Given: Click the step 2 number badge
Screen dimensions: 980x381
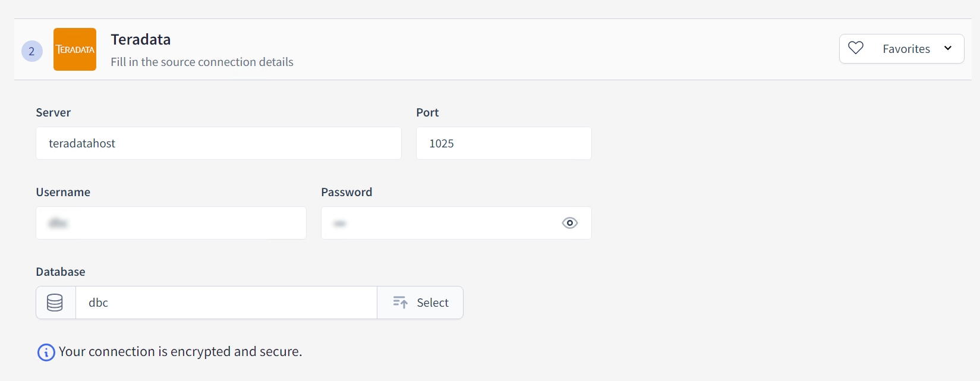Looking at the screenshot, I should (x=32, y=51).
